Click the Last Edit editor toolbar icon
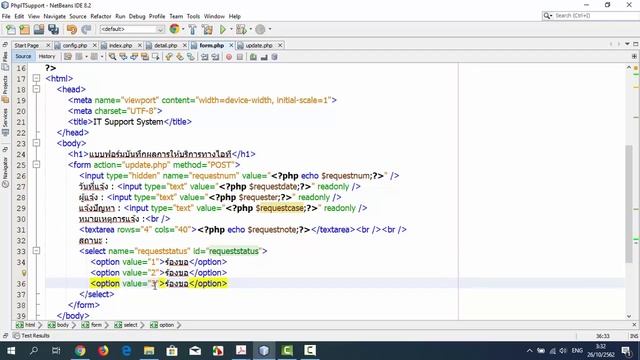The image size is (640, 360). tap(68, 57)
